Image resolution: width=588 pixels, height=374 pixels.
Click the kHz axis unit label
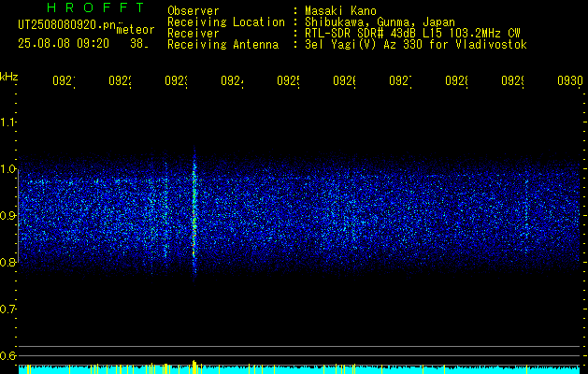click(x=8, y=77)
